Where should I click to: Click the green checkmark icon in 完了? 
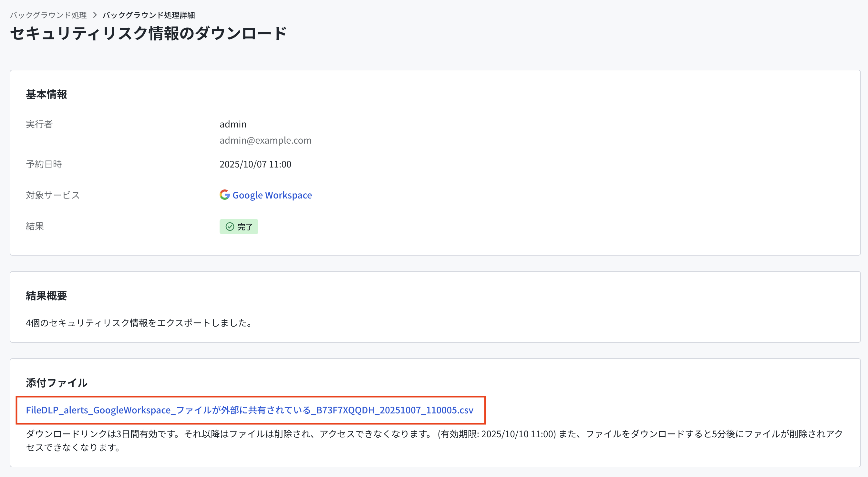click(230, 227)
